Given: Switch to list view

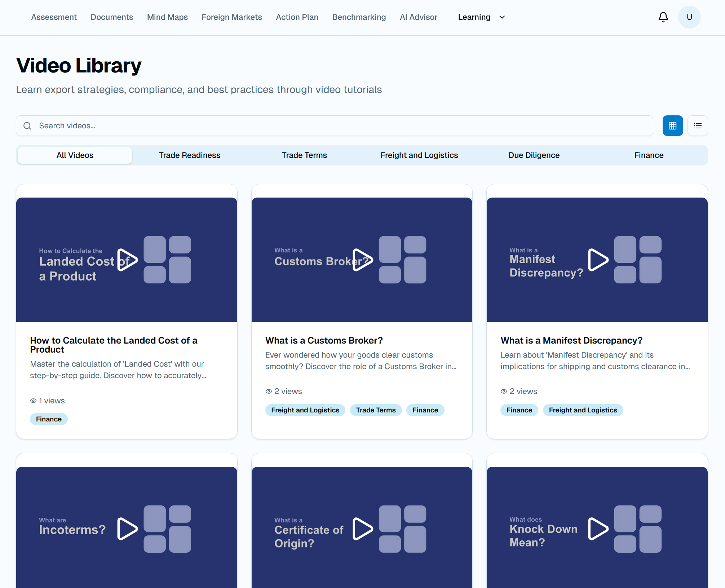Looking at the screenshot, I should click(698, 126).
